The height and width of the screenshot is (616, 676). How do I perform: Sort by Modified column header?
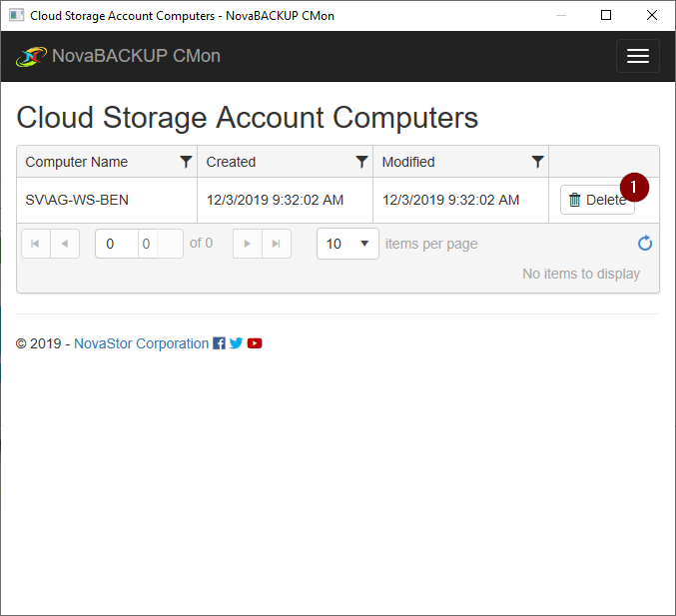[408, 162]
